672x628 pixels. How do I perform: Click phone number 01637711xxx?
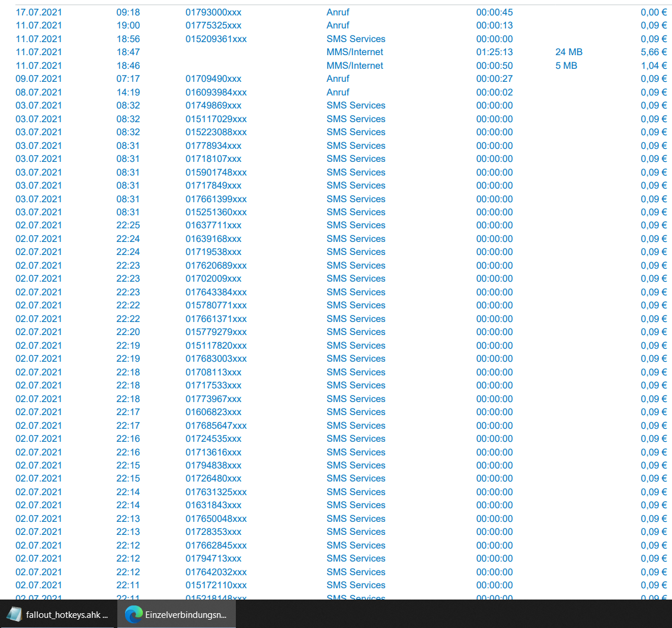[x=213, y=225]
